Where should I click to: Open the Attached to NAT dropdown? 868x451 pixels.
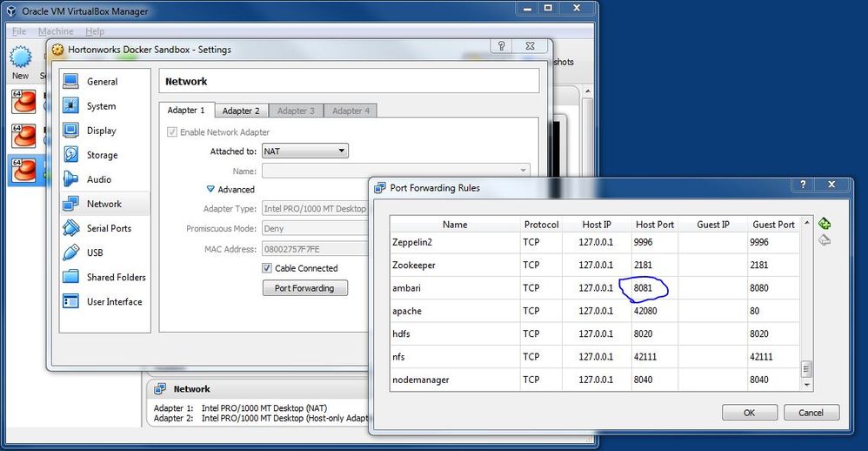click(305, 151)
